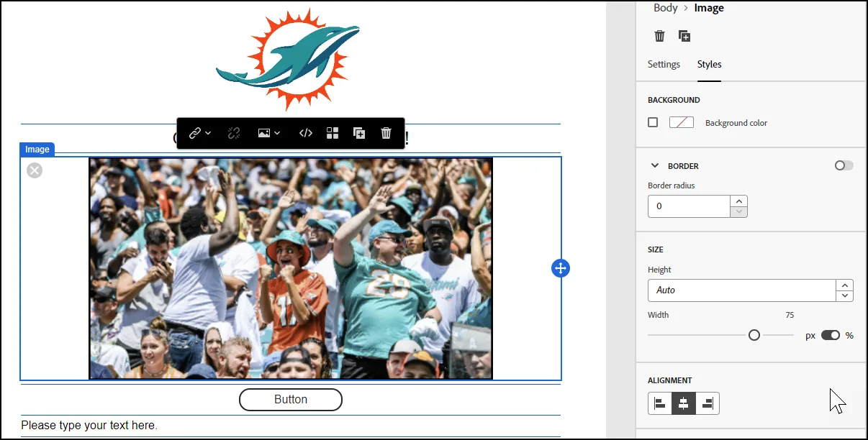The image size is (868, 440).
Task: Expand the image tool dropdown arrow
Action: pos(277,133)
